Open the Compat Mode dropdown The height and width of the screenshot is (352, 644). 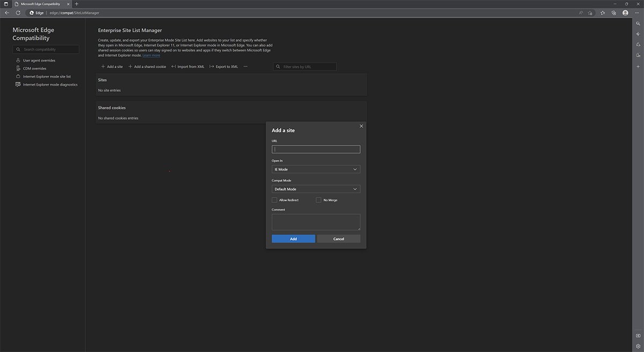coord(316,188)
